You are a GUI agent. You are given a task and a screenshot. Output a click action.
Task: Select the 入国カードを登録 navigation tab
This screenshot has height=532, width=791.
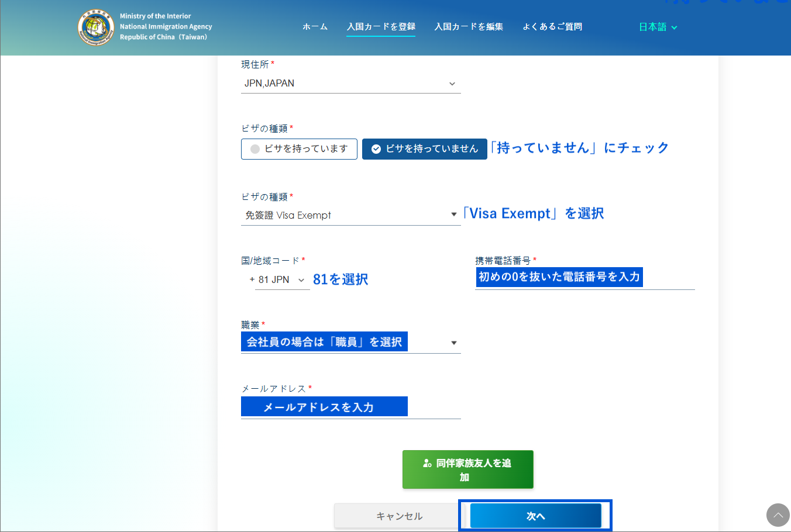click(381, 26)
